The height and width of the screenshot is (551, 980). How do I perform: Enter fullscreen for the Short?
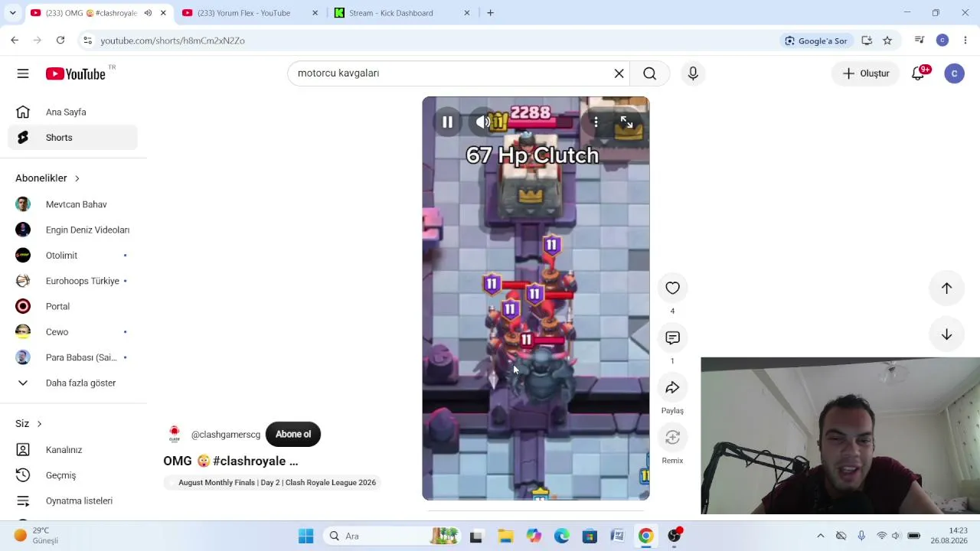click(626, 122)
